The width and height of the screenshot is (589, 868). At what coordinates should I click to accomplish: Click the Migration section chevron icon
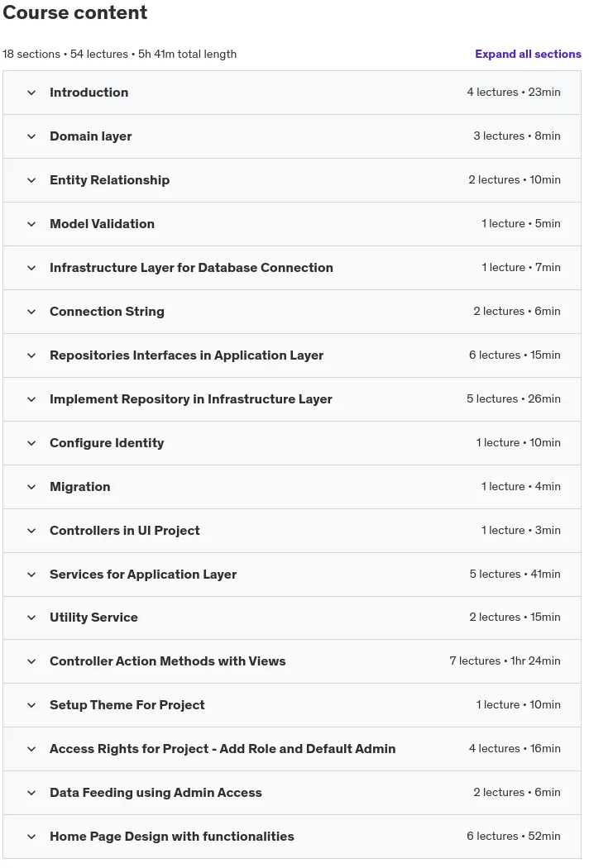[31, 487]
